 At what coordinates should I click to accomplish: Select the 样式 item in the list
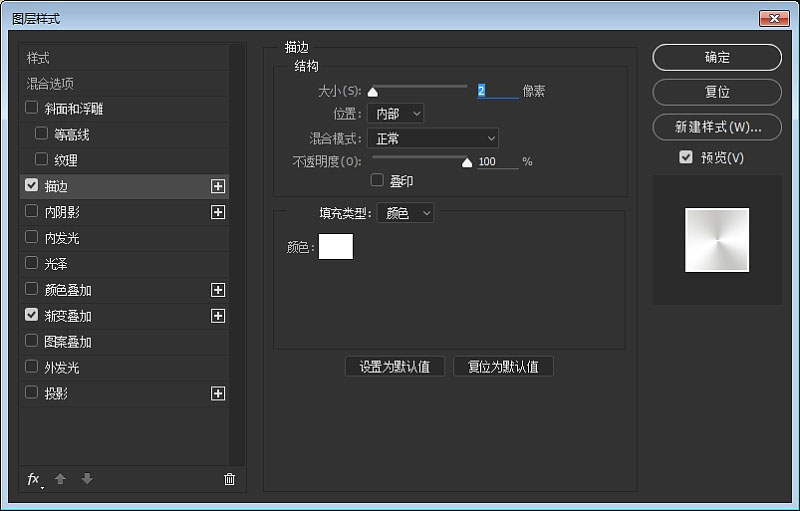124,58
